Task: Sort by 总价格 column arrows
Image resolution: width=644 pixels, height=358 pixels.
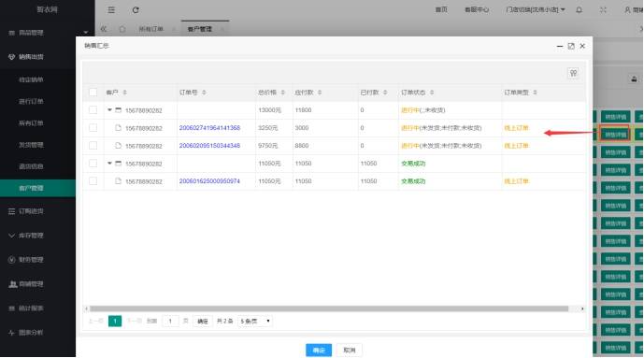Action: point(282,93)
